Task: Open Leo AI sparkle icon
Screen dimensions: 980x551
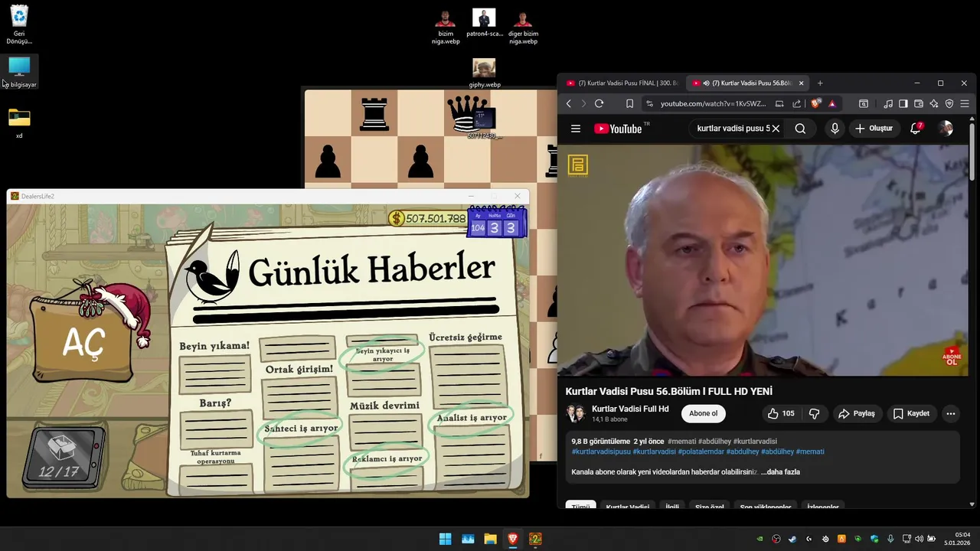Action: (x=934, y=103)
